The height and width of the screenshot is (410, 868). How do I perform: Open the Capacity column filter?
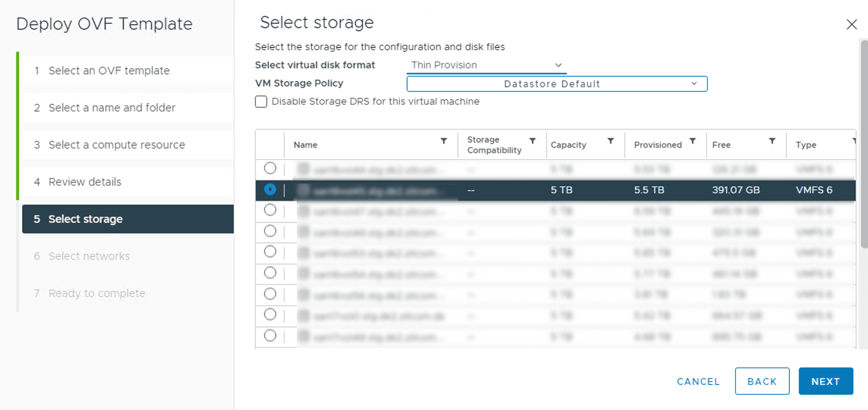610,141
